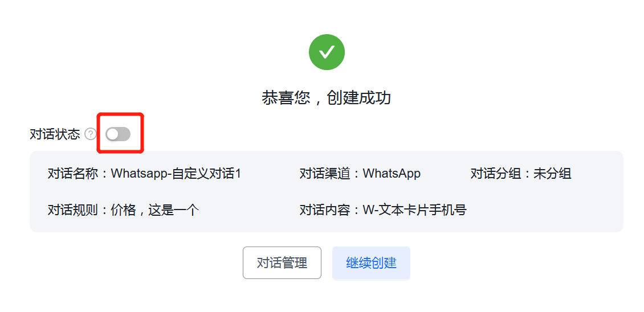Click the 对话名称 field label

tap(73, 174)
